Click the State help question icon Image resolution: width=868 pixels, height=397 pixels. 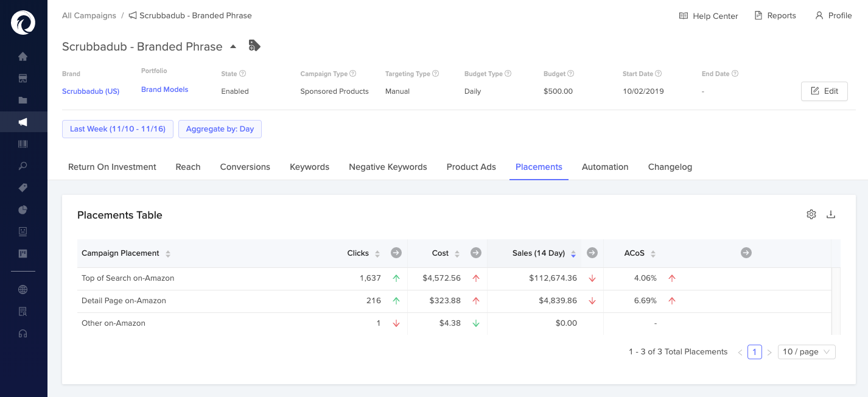coord(242,74)
